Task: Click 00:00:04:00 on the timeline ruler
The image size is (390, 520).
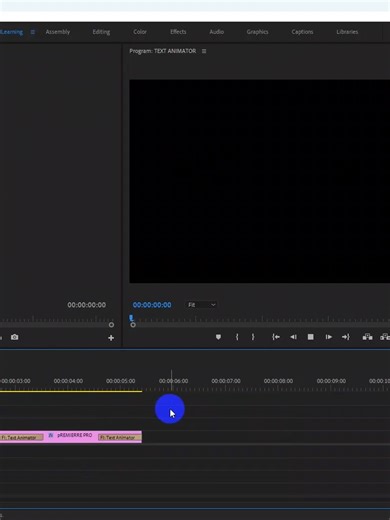Action: pyautogui.click(x=68, y=381)
